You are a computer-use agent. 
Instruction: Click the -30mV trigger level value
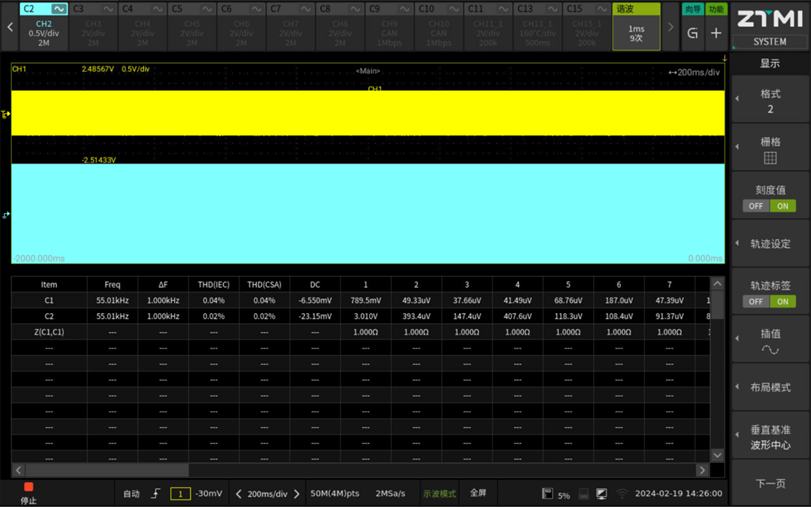pyautogui.click(x=209, y=494)
